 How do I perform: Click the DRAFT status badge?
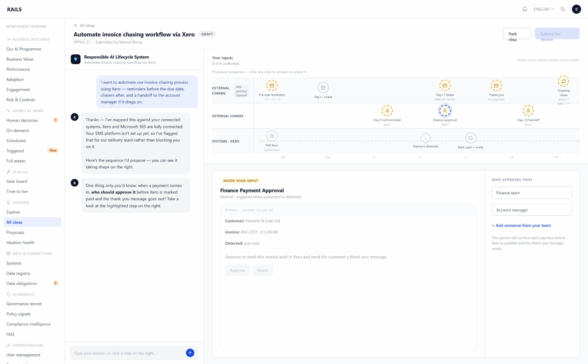coord(207,34)
